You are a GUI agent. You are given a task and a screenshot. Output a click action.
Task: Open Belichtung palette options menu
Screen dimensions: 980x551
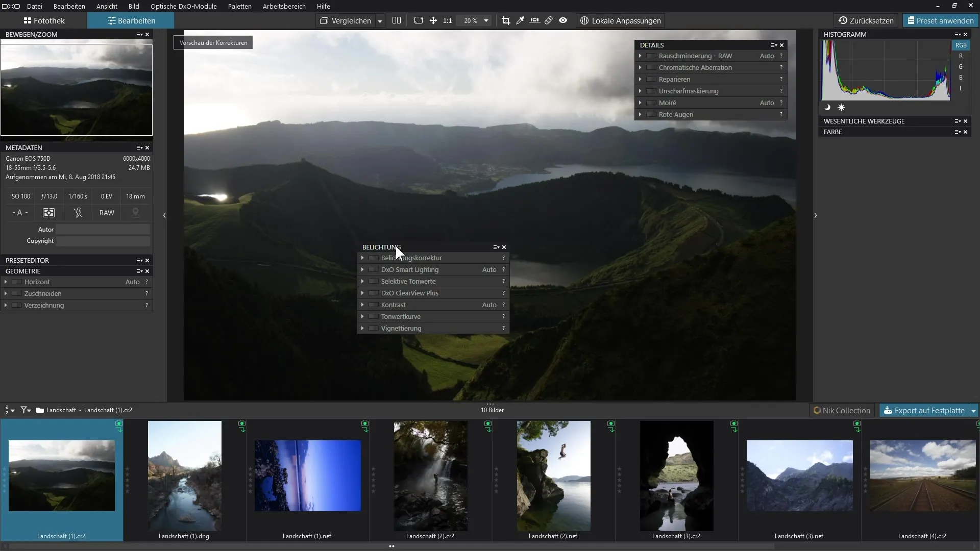pyautogui.click(x=496, y=247)
